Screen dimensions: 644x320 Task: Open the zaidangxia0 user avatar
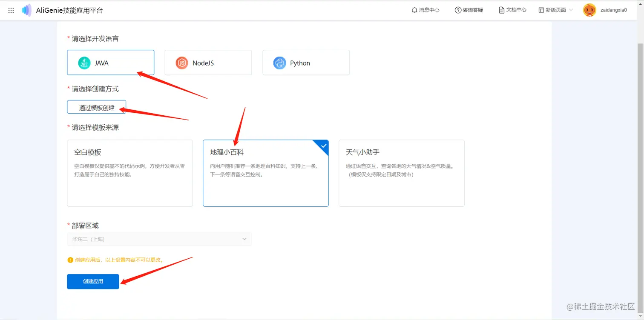(x=589, y=10)
